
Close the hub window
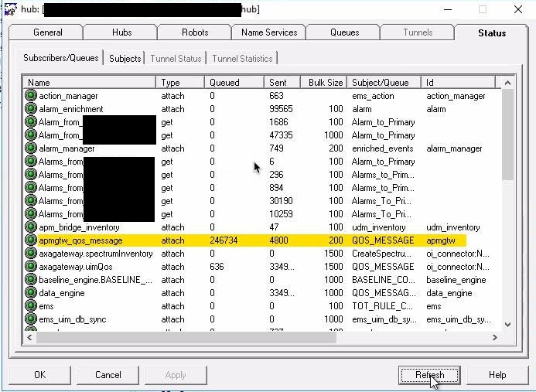518,9
